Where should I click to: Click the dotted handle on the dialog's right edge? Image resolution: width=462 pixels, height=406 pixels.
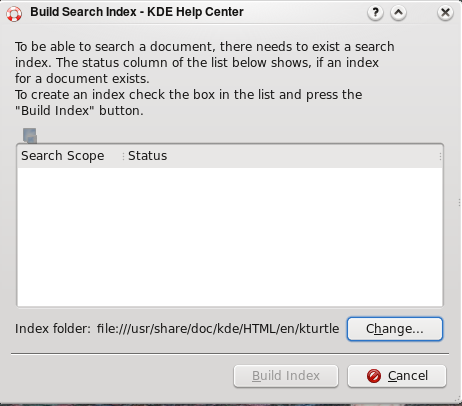click(459, 202)
